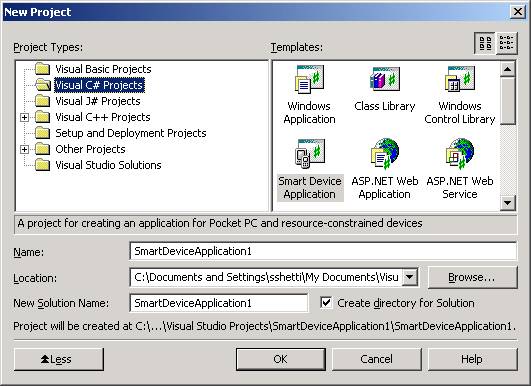This screenshot has width=531, height=386.
Task: Click the Smart Device Application label text
Action: tap(310, 187)
